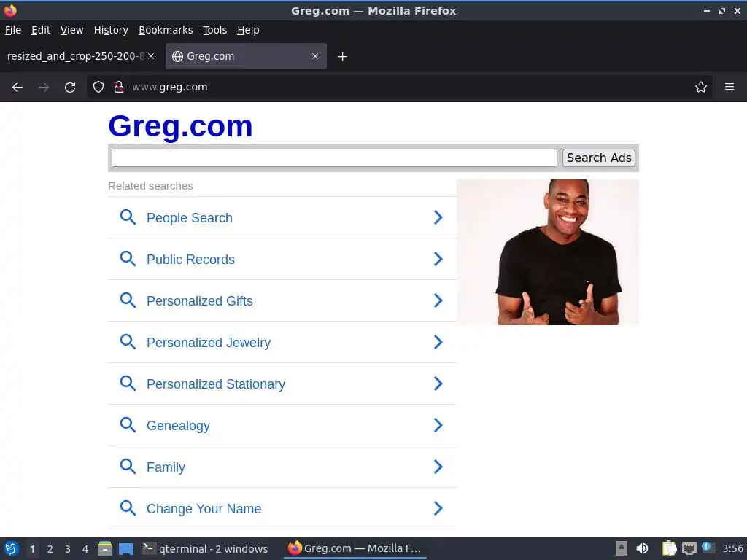Click the magnifier icon beside Personalized Stationary
This screenshot has height=560, width=747.
(128, 384)
